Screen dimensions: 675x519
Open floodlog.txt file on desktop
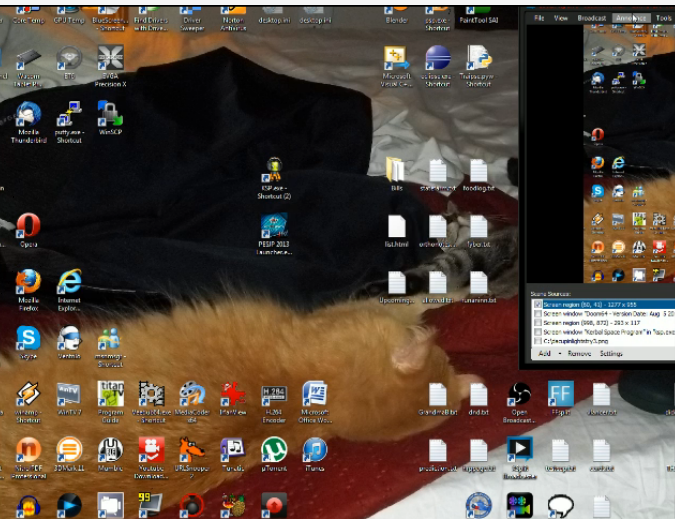[478, 174]
